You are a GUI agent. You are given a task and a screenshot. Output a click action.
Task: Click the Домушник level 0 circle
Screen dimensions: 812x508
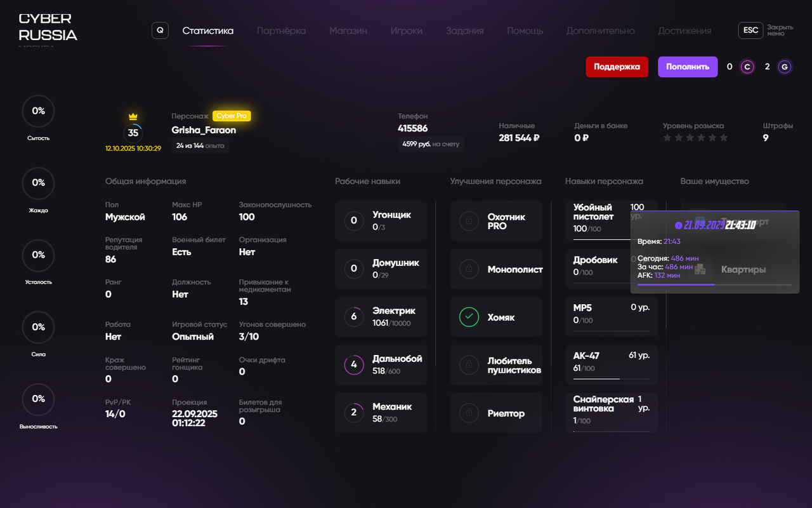click(354, 269)
